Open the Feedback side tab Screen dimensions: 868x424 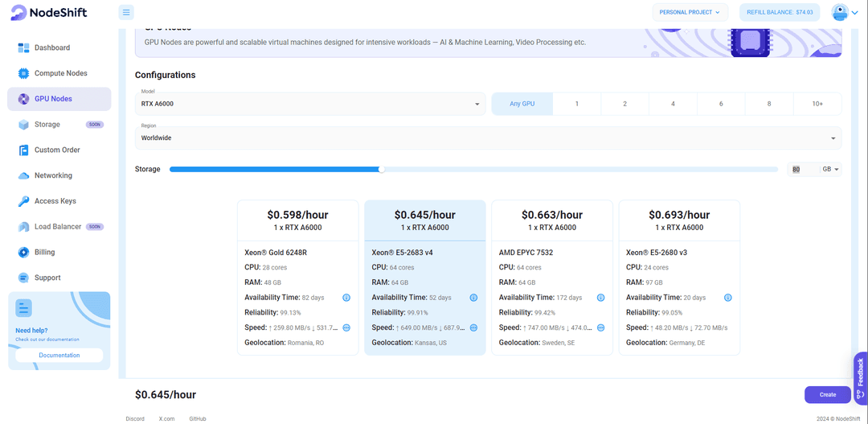pyautogui.click(x=860, y=378)
